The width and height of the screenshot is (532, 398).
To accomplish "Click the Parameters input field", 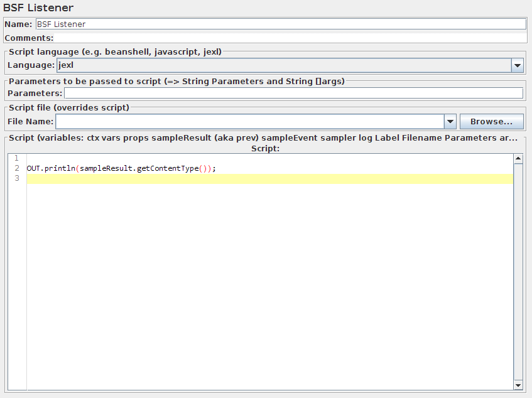I will tap(293, 94).
